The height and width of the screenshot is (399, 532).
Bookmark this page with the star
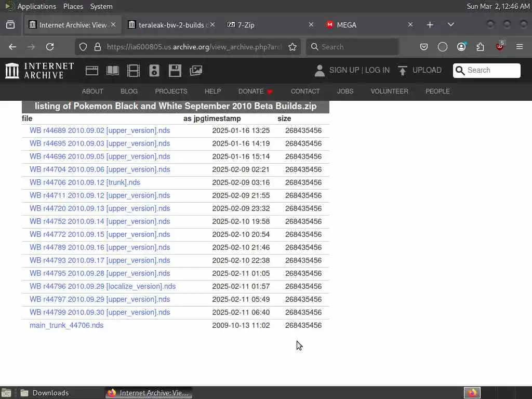[292, 47]
